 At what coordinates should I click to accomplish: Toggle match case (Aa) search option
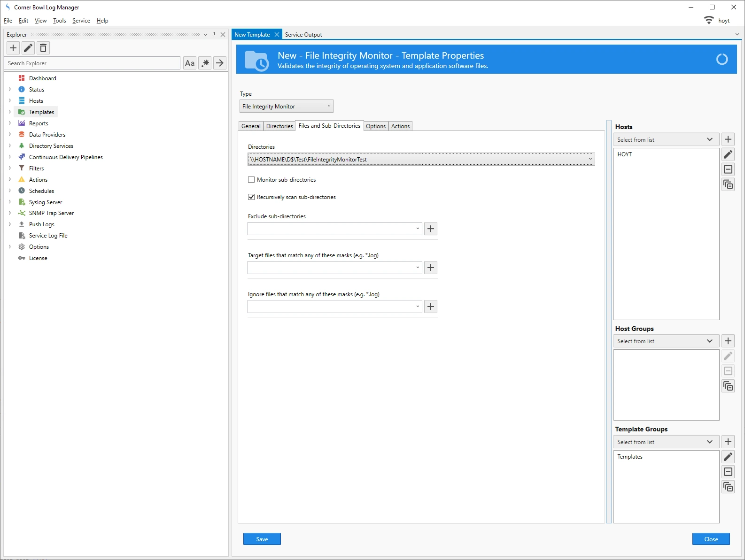click(190, 63)
